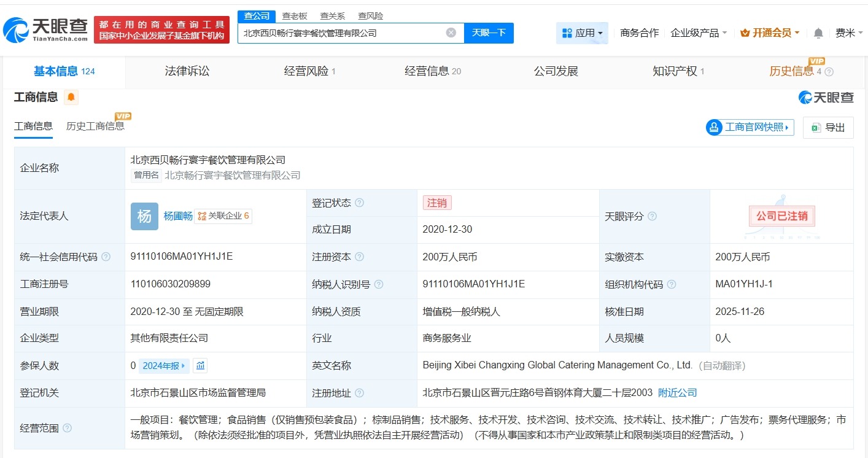The image size is (868, 458).
Task: Click the 导出 export button
Action: click(x=828, y=128)
